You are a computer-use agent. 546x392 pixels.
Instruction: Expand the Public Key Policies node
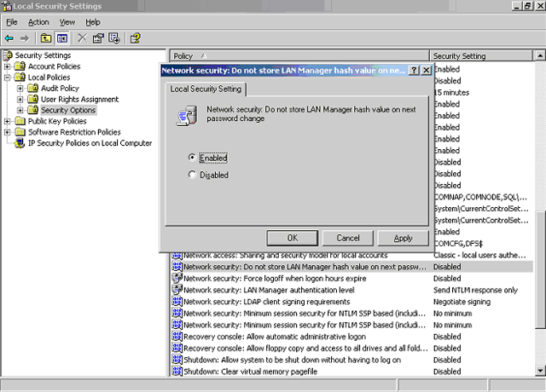pyautogui.click(x=8, y=122)
